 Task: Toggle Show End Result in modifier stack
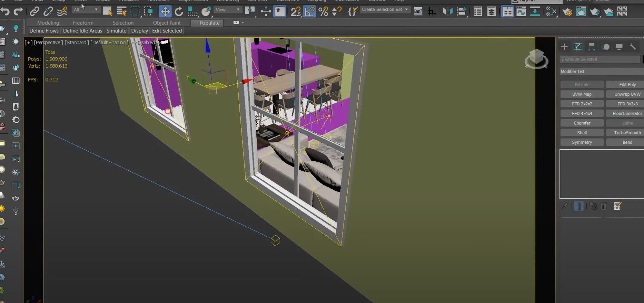coord(579,206)
